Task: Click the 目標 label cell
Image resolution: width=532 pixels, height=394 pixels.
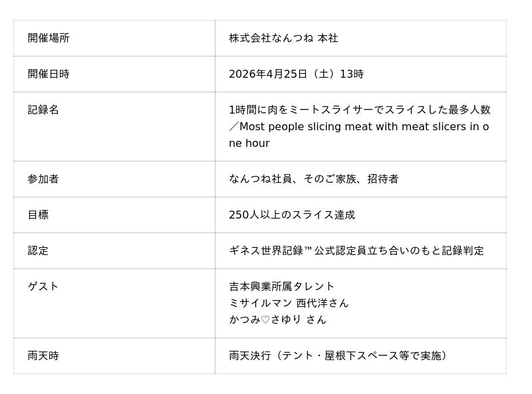Action: pos(38,215)
